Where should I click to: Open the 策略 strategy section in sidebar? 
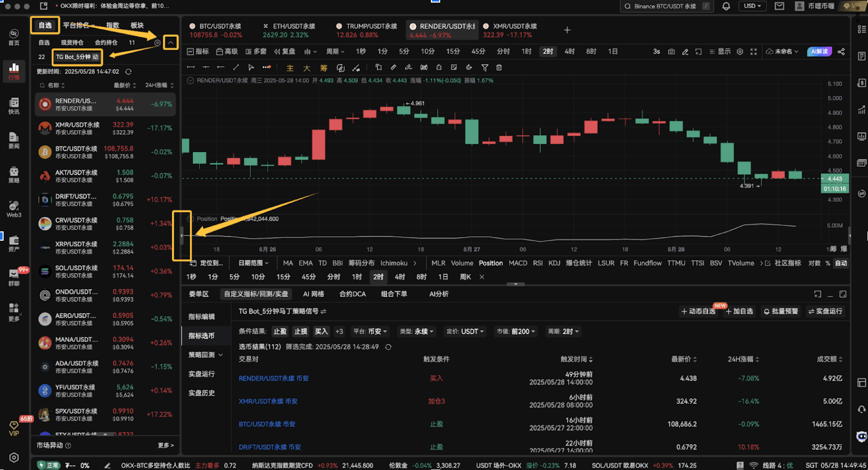coord(14,175)
